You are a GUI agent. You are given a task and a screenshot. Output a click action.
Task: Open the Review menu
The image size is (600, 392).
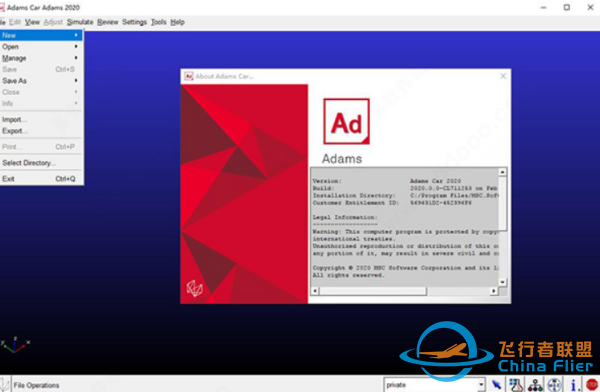[108, 22]
